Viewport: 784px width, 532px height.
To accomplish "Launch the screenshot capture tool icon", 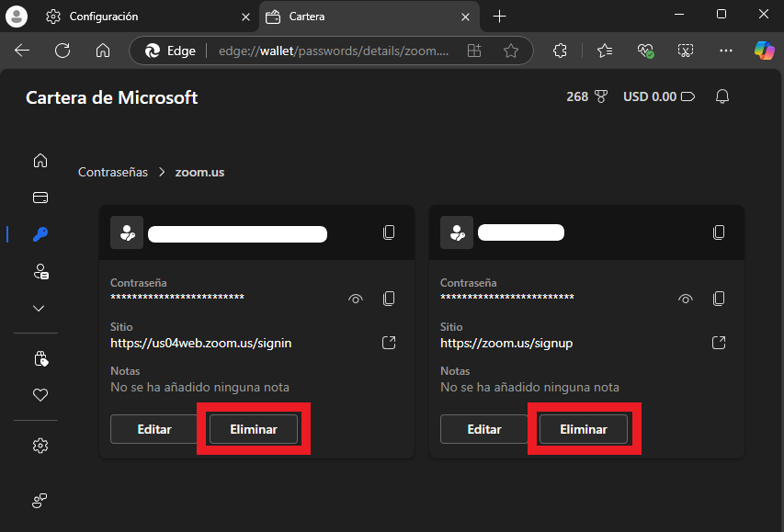I will (686, 51).
